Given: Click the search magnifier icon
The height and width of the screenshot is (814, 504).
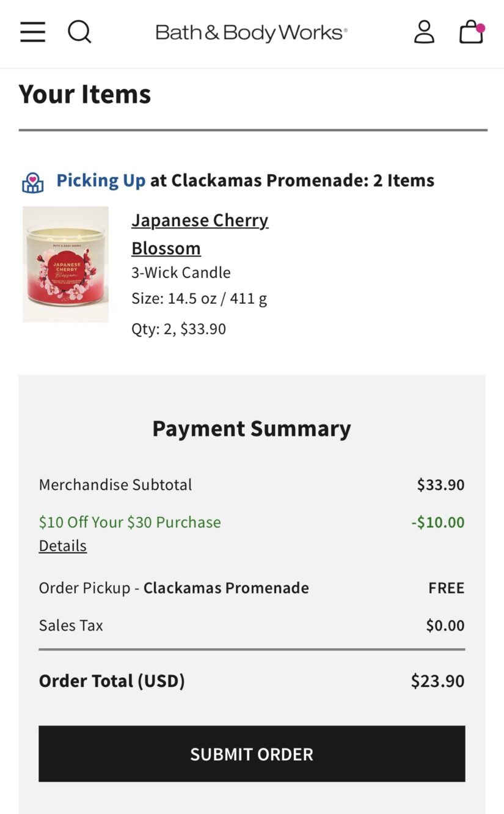Looking at the screenshot, I should click(79, 32).
